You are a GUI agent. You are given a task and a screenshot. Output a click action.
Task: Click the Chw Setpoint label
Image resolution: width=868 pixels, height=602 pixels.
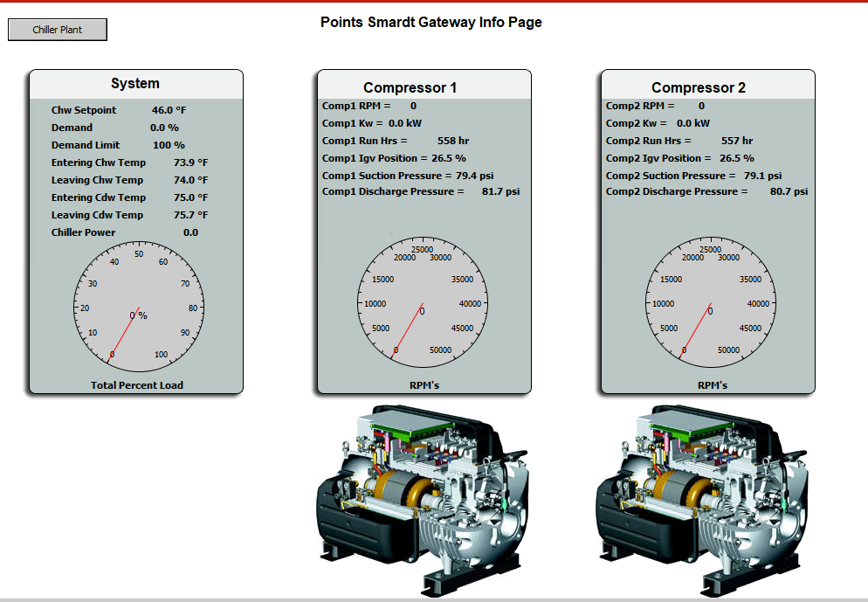(x=84, y=110)
